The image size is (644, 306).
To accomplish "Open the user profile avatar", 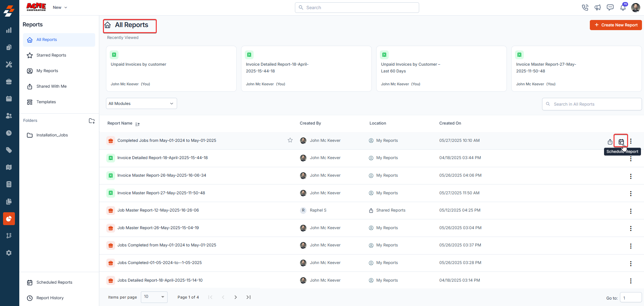I will [636, 7].
